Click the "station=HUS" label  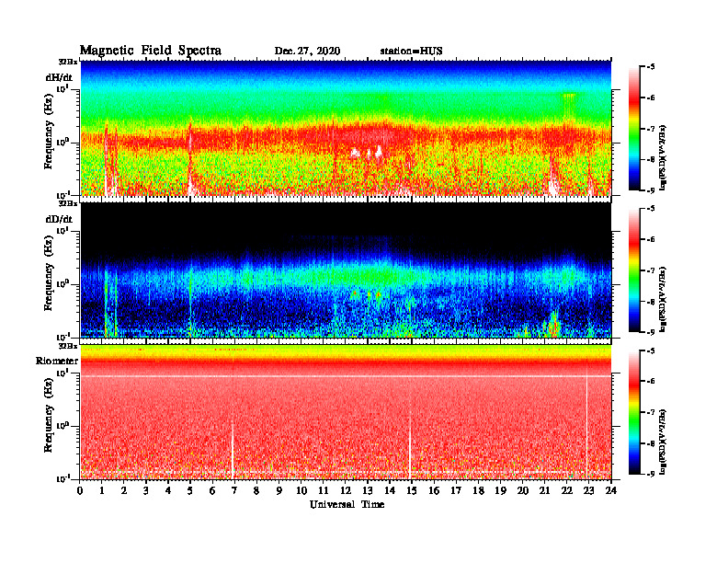tap(411, 52)
